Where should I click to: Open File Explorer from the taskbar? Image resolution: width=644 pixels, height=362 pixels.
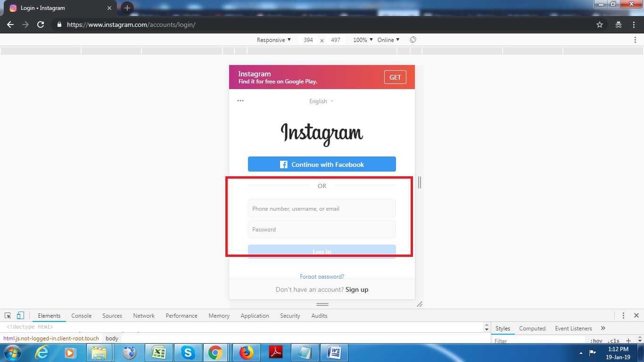[x=99, y=352]
